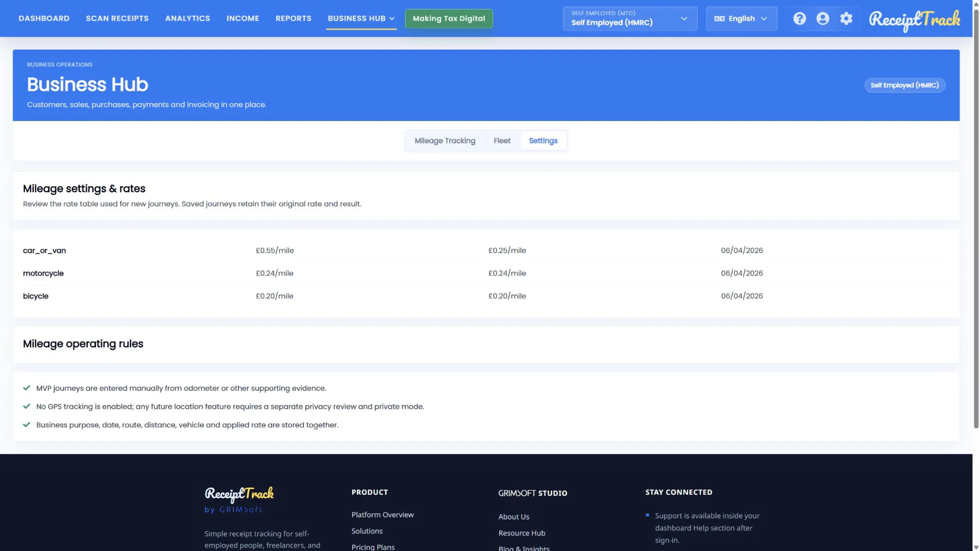Go to Dashboard in the navigation bar
The image size is (980, 551).
(44, 18)
